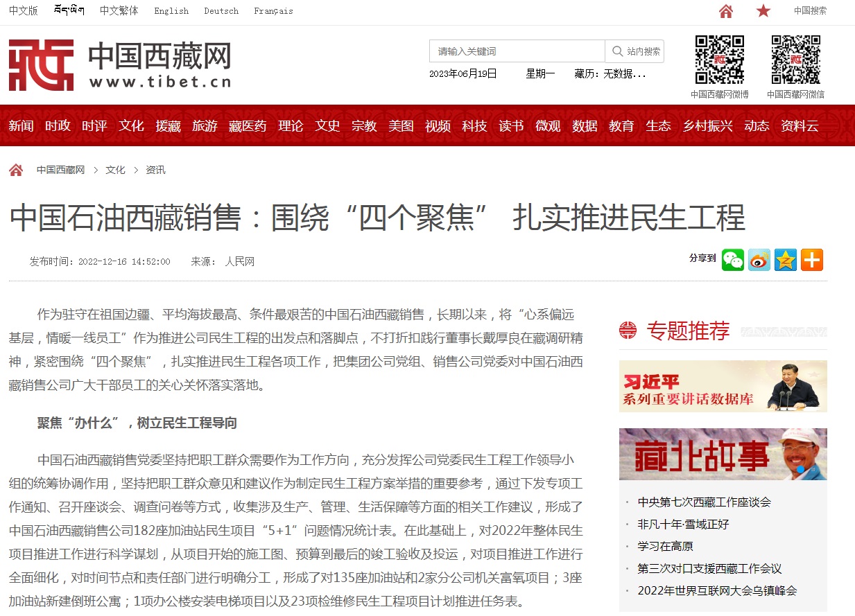The height and width of the screenshot is (616, 855).
Task: Click the date 2023年06月19日
Action: pos(463,73)
